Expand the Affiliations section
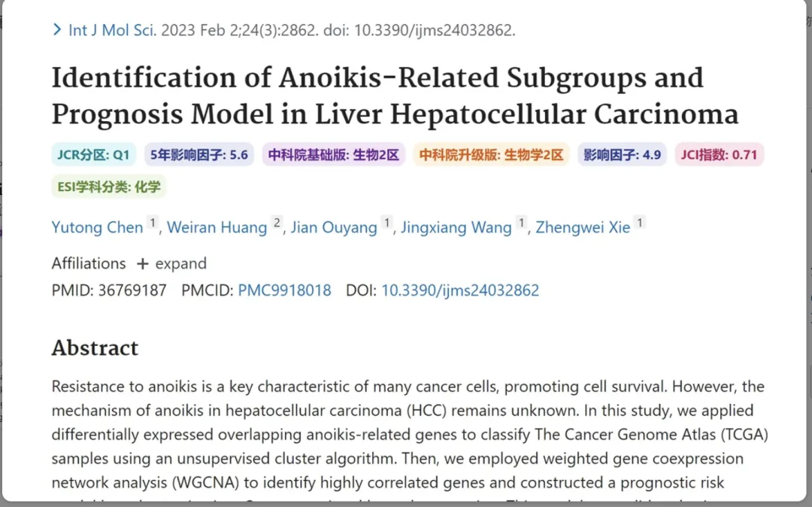 [x=129, y=263]
